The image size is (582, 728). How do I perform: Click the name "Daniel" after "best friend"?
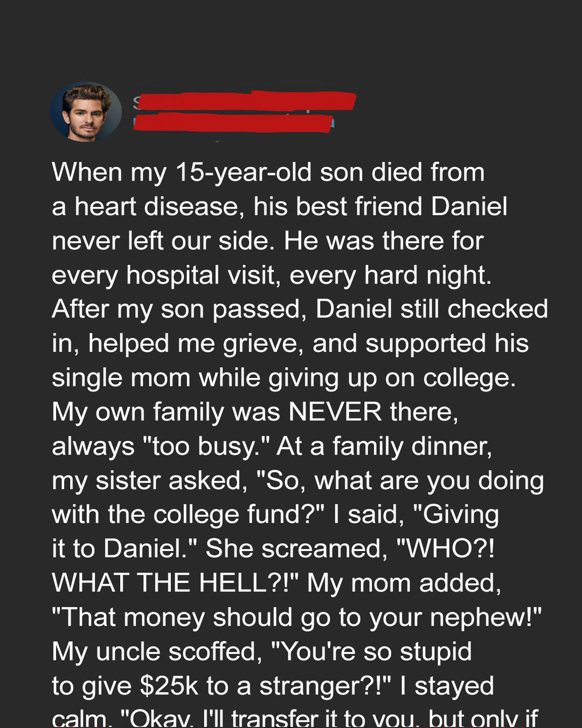[469, 207]
